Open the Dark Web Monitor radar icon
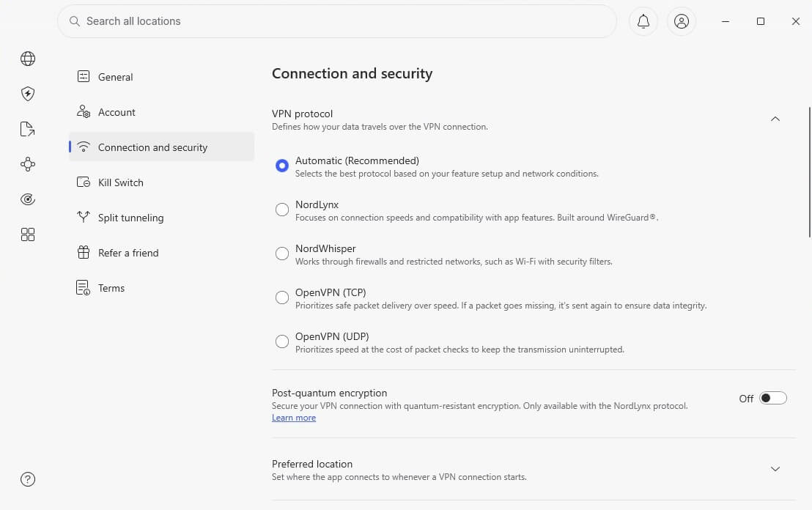Image resolution: width=812 pixels, height=510 pixels. (28, 199)
